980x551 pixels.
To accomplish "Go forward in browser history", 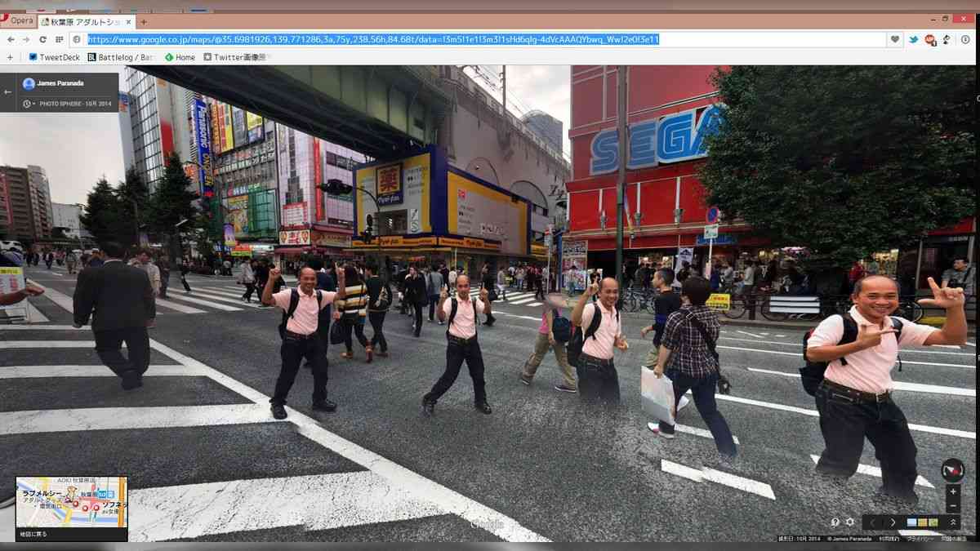I will (26, 39).
